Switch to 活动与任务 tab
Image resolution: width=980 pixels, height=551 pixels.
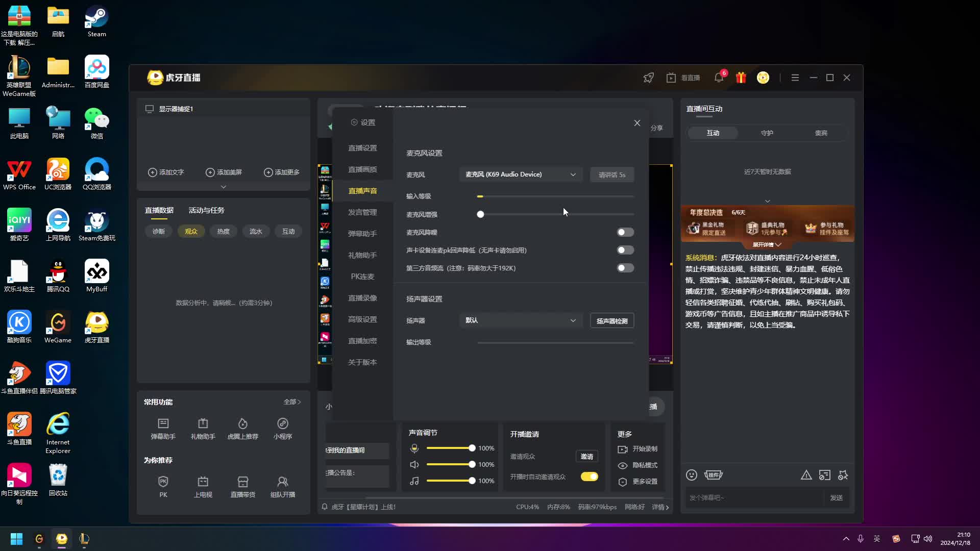point(206,210)
